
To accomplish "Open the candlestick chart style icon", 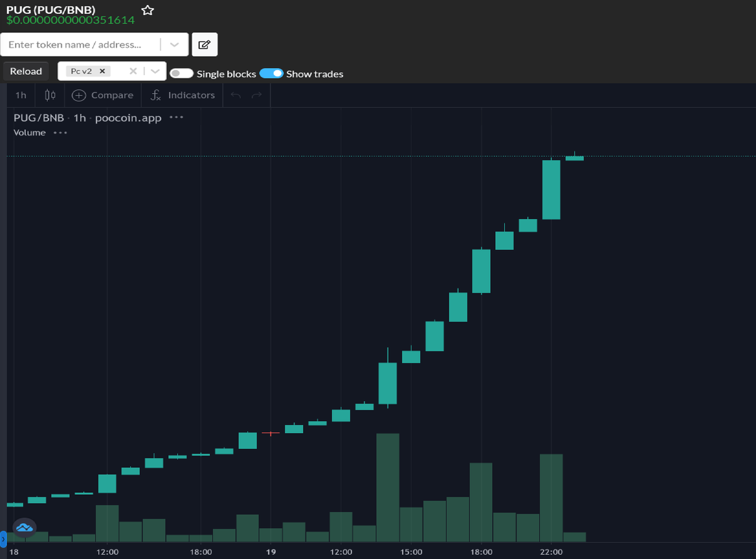I will pyautogui.click(x=50, y=95).
